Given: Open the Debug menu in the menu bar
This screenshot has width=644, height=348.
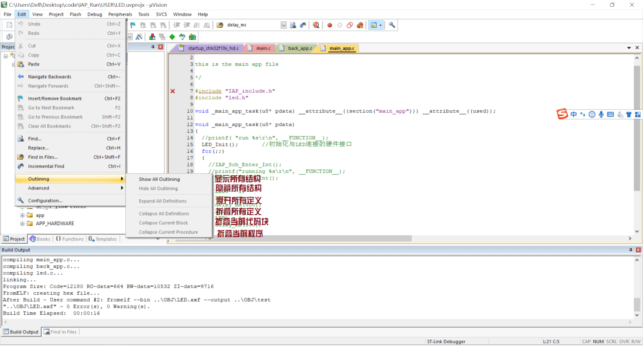Looking at the screenshot, I should tap(95, 14).
